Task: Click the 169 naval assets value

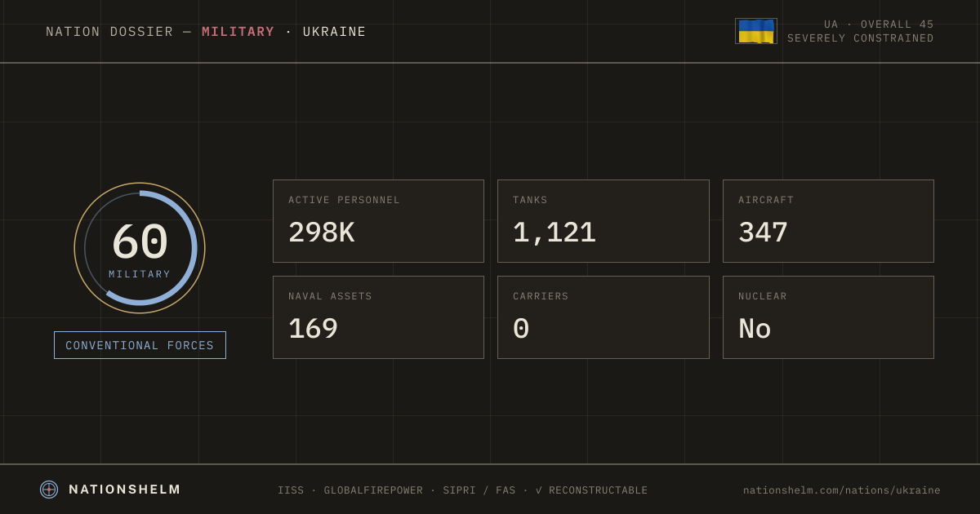Action: click(313, 329)
